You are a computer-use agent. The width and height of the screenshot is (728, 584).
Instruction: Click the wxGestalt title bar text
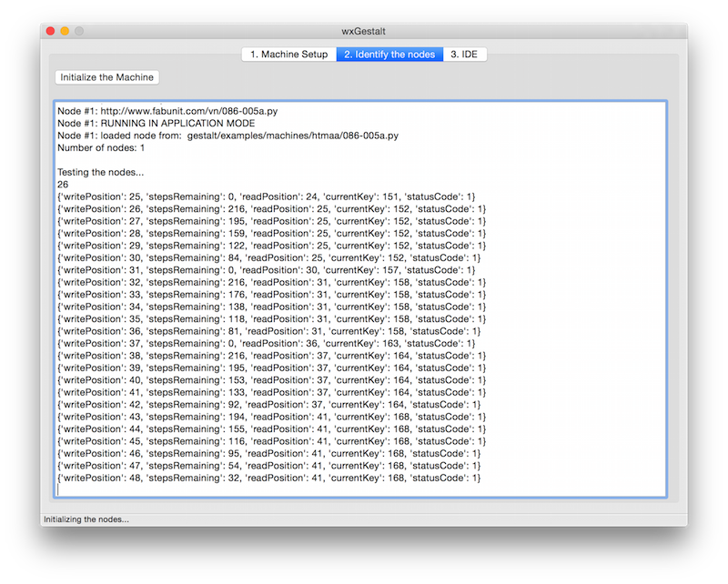(364, 31)
